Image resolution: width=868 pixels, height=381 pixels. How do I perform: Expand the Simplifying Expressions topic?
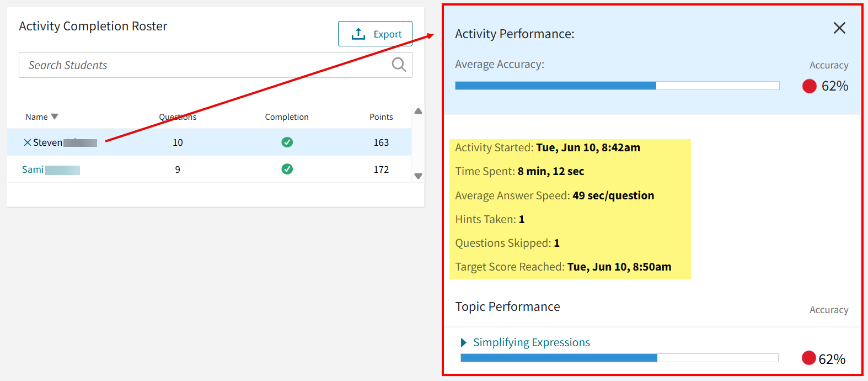(x=463, y=342)
